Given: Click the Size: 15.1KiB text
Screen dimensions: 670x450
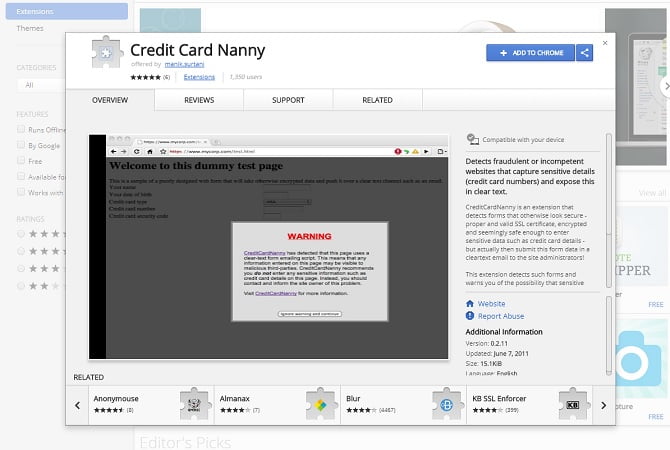Looking at the screenshot, I should (x=484, y=364).
